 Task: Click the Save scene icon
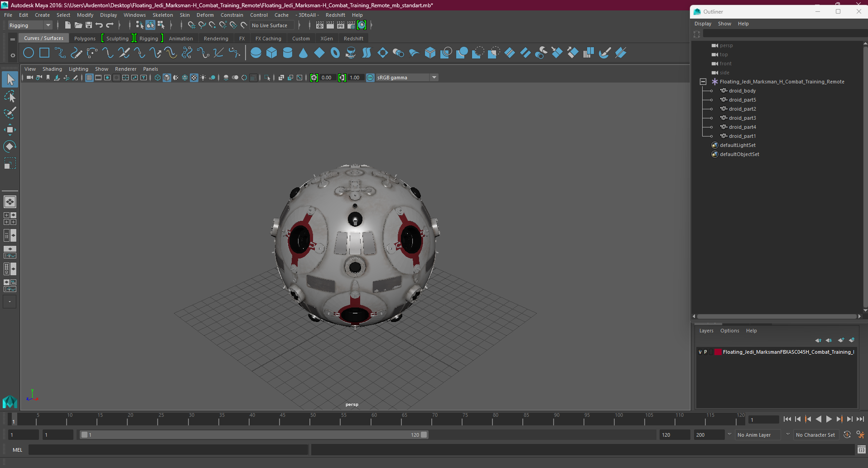tap(89, 25)
